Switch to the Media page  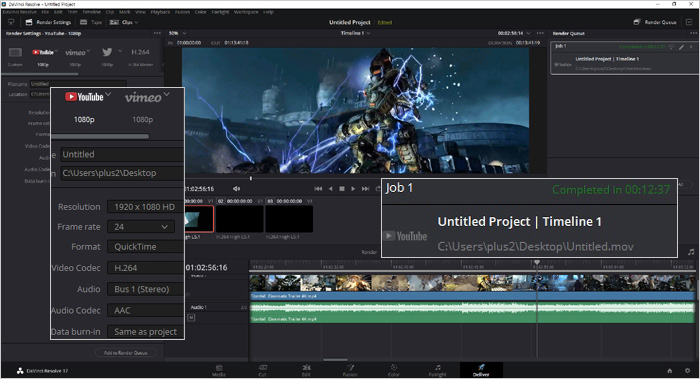pos(219,370)
